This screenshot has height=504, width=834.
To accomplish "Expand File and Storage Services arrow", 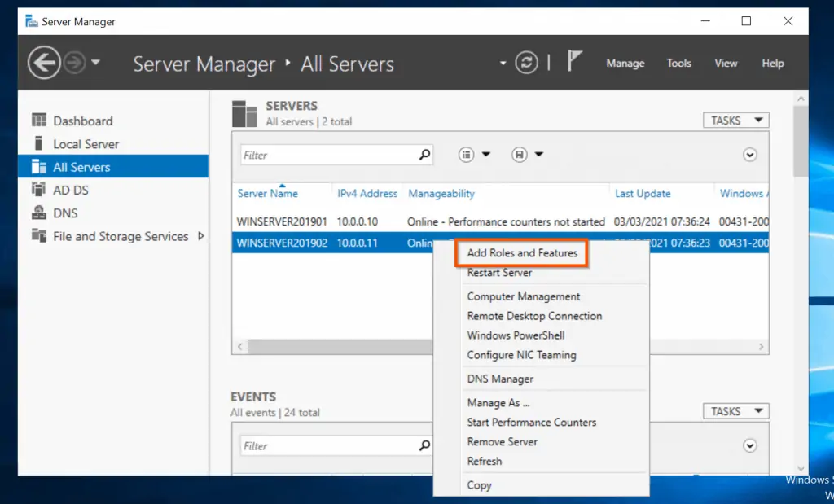I will click(200, 235).
